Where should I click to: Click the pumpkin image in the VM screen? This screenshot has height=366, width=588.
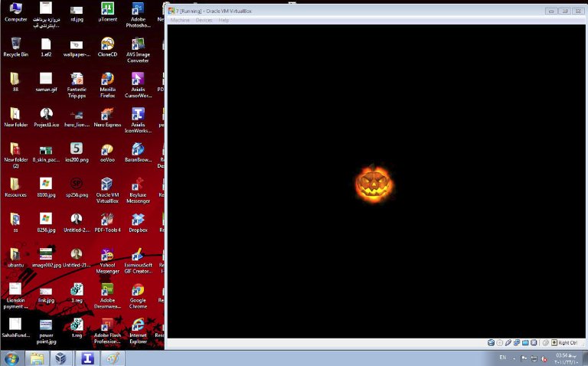(x=374, y=184)
